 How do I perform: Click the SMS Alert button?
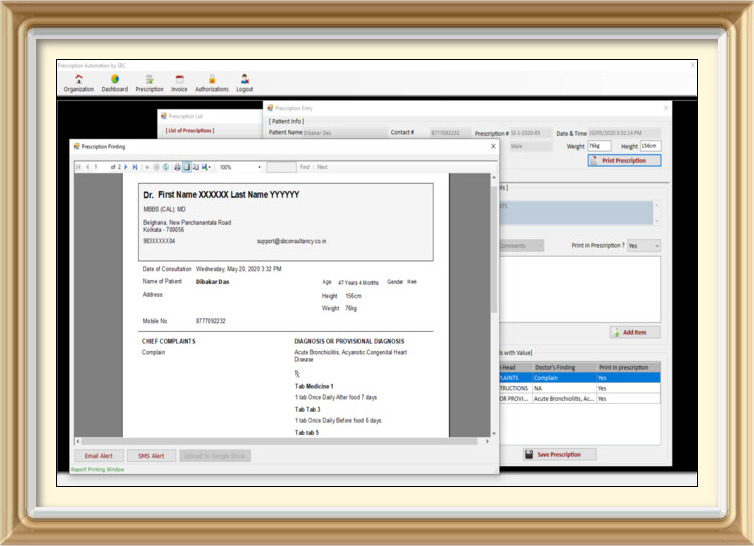point(151,455)
